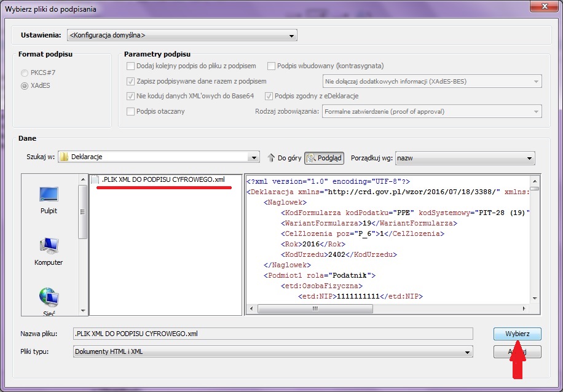
Task: Click preview pane scroll down arrow
Action: point(535,299)
